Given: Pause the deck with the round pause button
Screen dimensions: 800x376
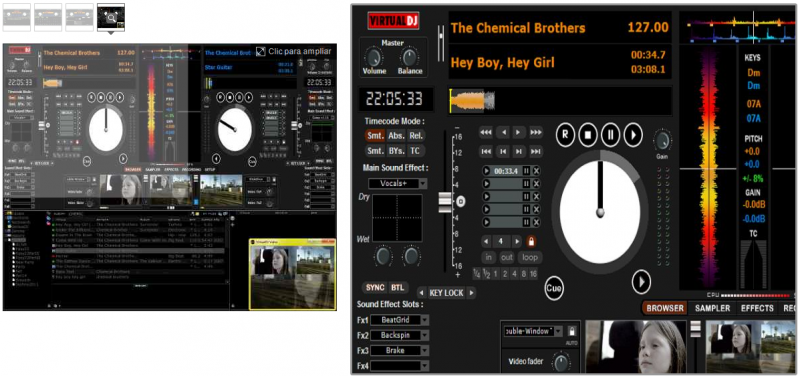Looking at the screenshot, I should [610, 135].
